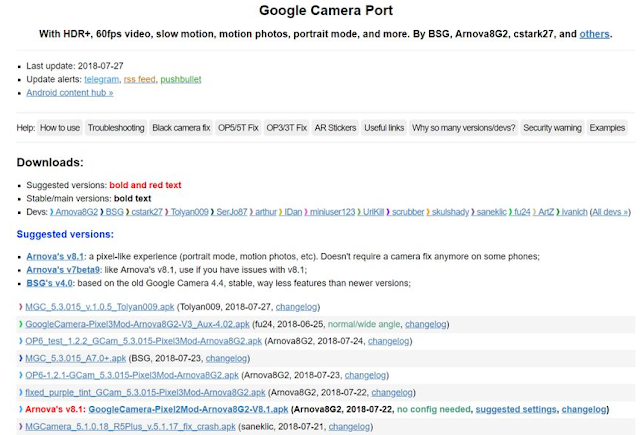
Task: Filter by dev IDan
Action: [x=293, y=212]
